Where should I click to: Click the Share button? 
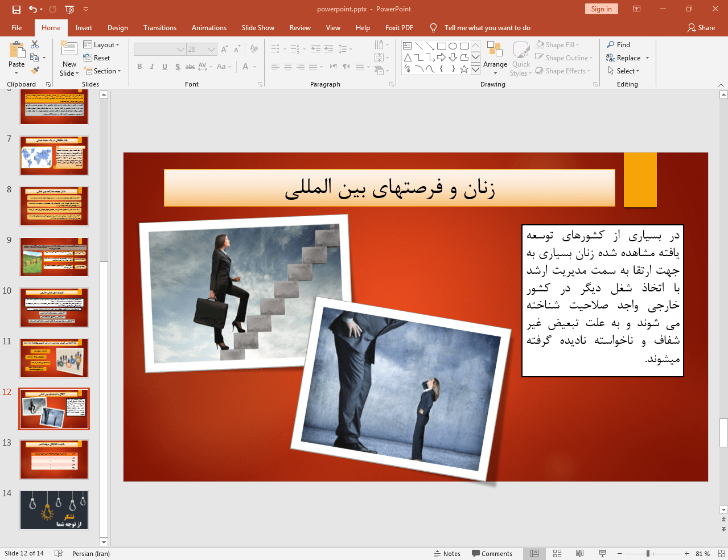701,28
